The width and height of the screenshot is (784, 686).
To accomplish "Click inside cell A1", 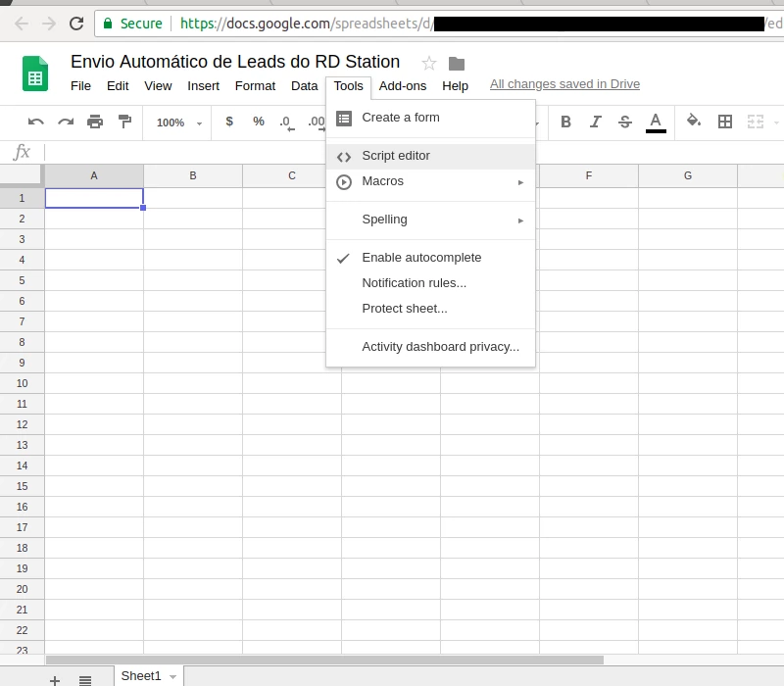I will coord(93,197).
